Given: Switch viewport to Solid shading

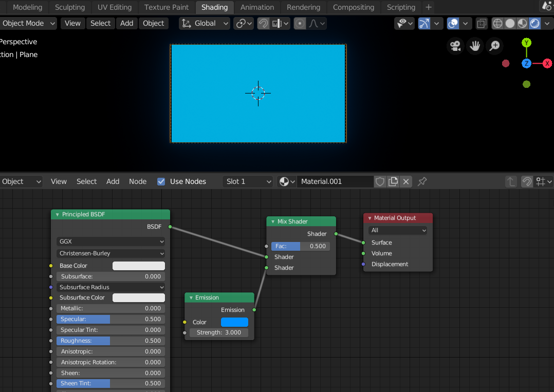Looking at the screenshot, I should pyautogui.click(x=510, y=23).
